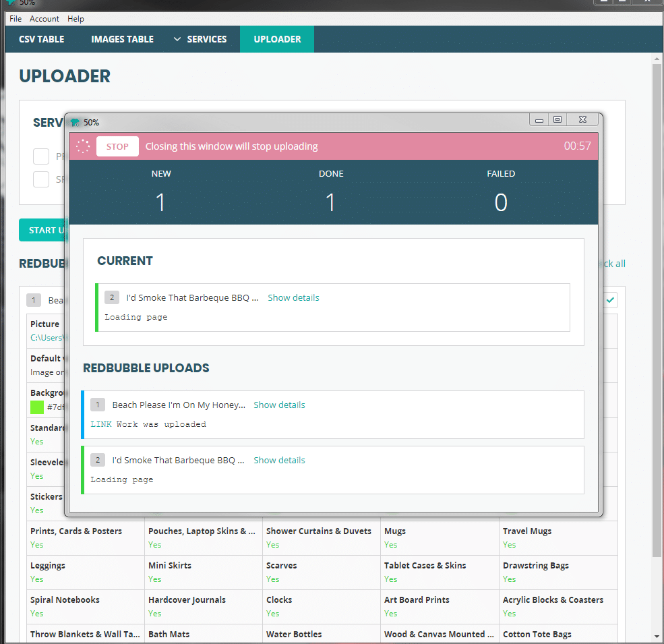Click the START UPLOAD button behind the dialog
Viewport: 664px width, 644px height.
pos(42,230)
